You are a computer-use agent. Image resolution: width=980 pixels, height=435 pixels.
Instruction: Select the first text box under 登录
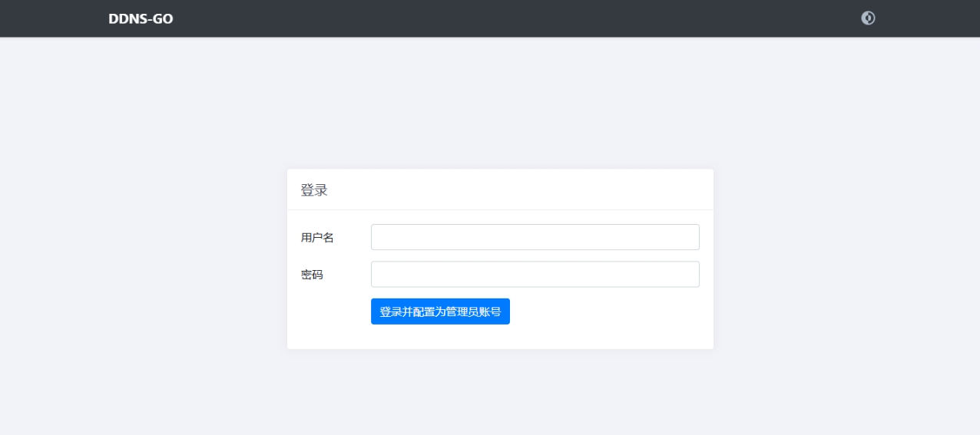[x=535, y=237]
